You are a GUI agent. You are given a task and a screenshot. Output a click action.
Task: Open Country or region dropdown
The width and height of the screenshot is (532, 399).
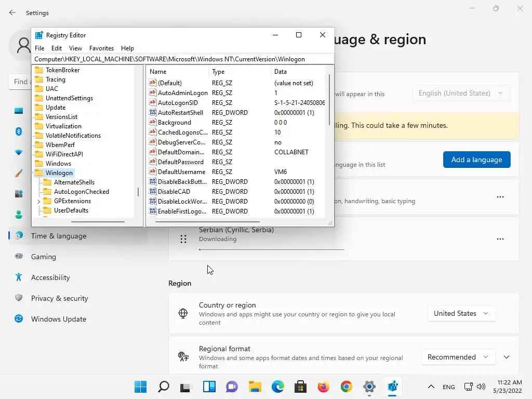(461, 313)
